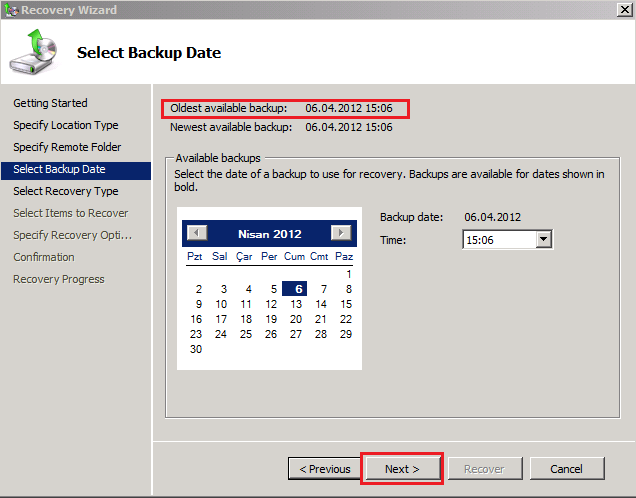
Task: Click the Nisan 2012 month header
Action: coord(269,233)
